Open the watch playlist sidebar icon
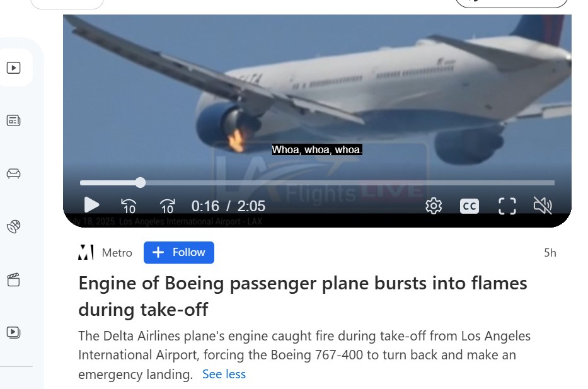Viewport: 588px width, 389px height. click(x=13, y=332)
